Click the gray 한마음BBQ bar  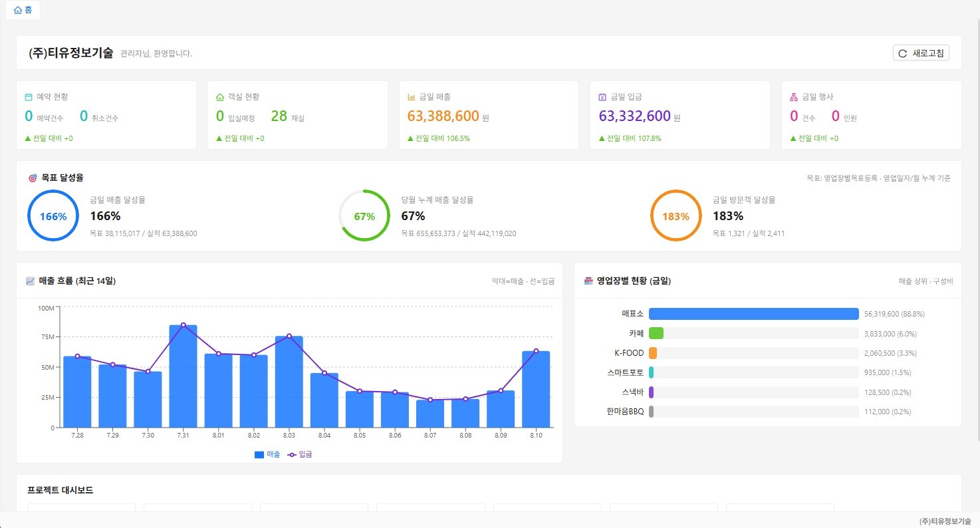pos(652,412)
